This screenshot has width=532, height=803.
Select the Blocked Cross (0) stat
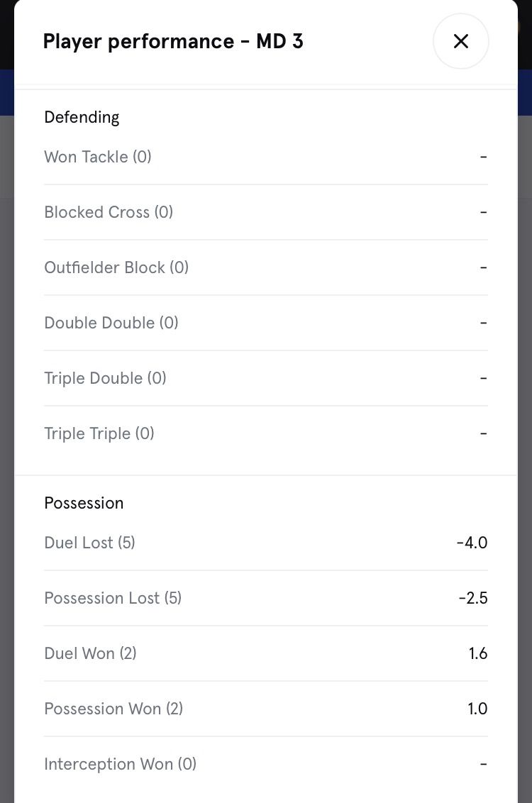coord(109,212)
